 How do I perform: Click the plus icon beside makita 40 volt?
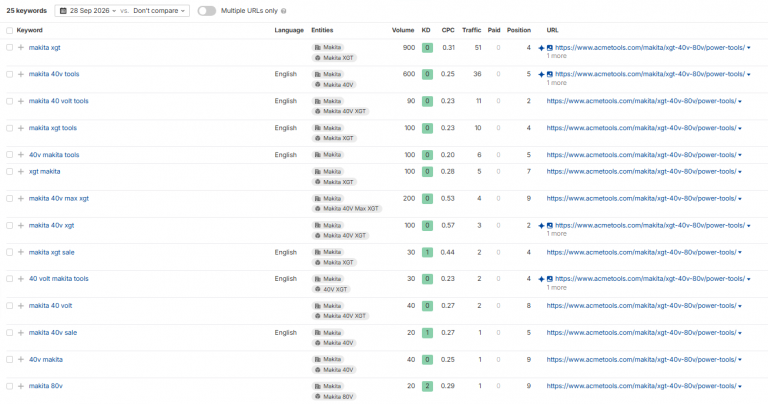click(x=21, y=306)
